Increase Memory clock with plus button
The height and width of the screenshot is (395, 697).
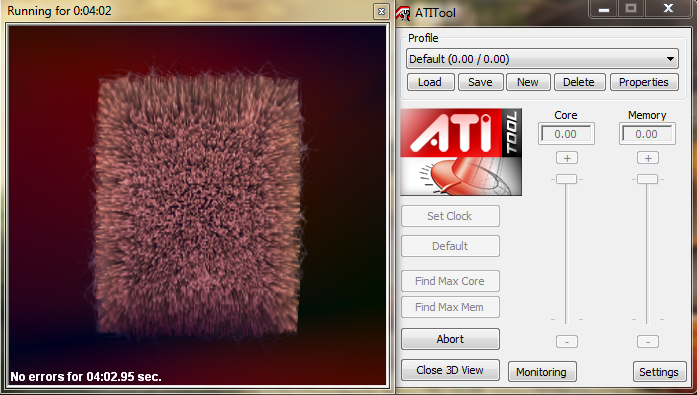[x=648, y=158]
